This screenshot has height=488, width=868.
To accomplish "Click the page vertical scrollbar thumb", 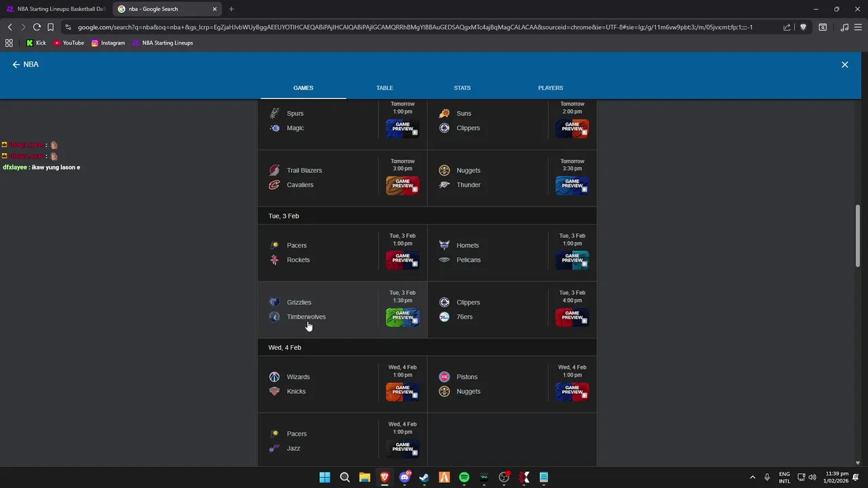I will [x=858, y=235].
